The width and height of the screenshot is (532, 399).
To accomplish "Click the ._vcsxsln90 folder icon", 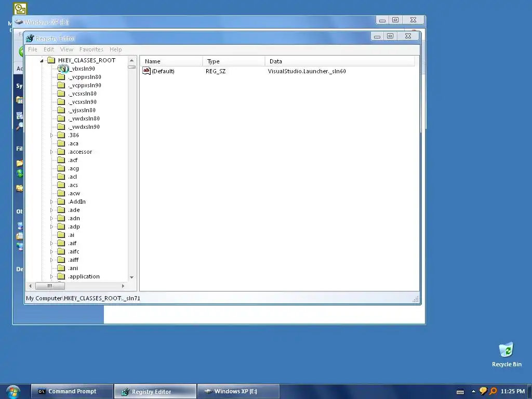I will pos(61,102).
